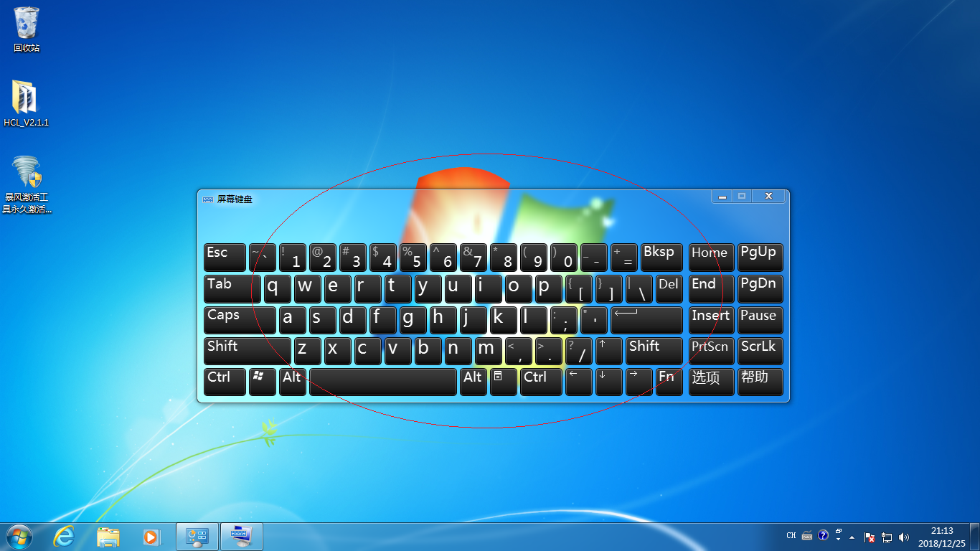Click the PgUp key

coord(760,258)
